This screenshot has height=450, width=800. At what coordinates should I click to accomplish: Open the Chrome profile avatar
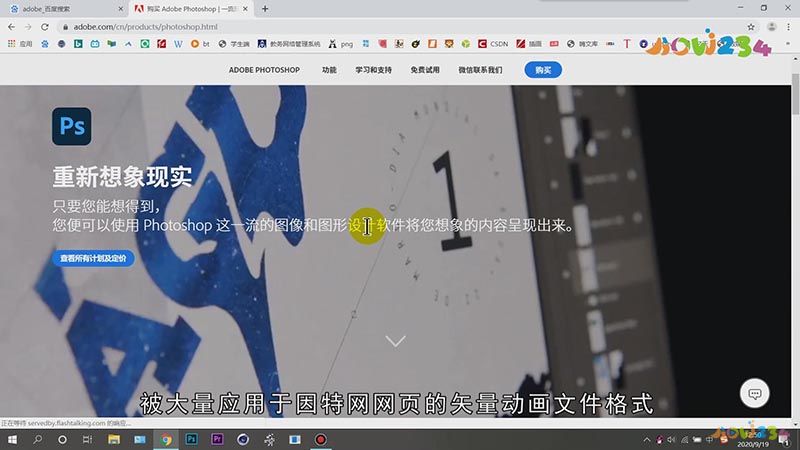click(x=771, y=27)
